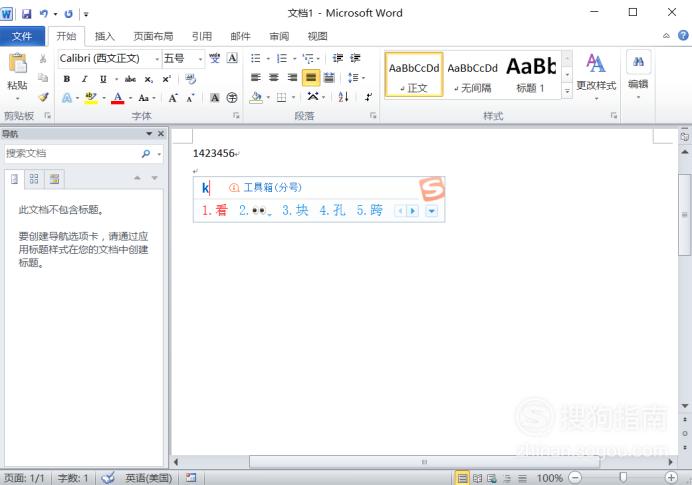
Task: Click the paragraph shading paint bucket
Action: point(256,97)
